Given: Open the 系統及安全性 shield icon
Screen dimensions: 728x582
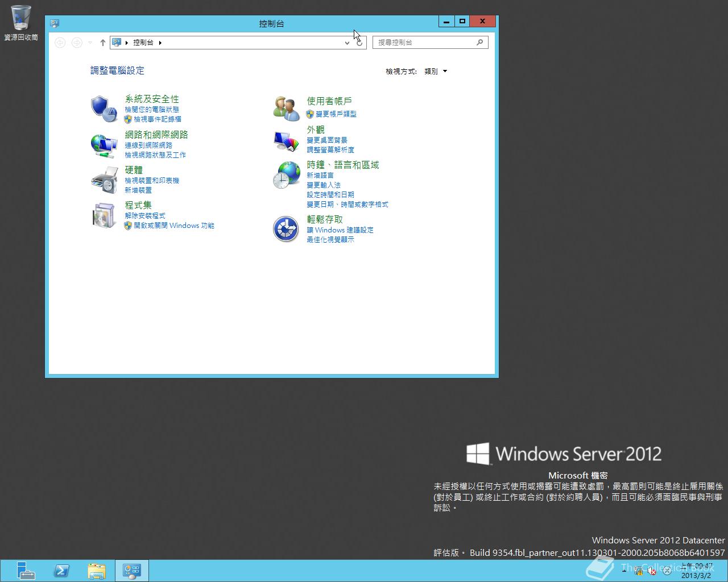Looking at the screenshot, I should 104,109.
